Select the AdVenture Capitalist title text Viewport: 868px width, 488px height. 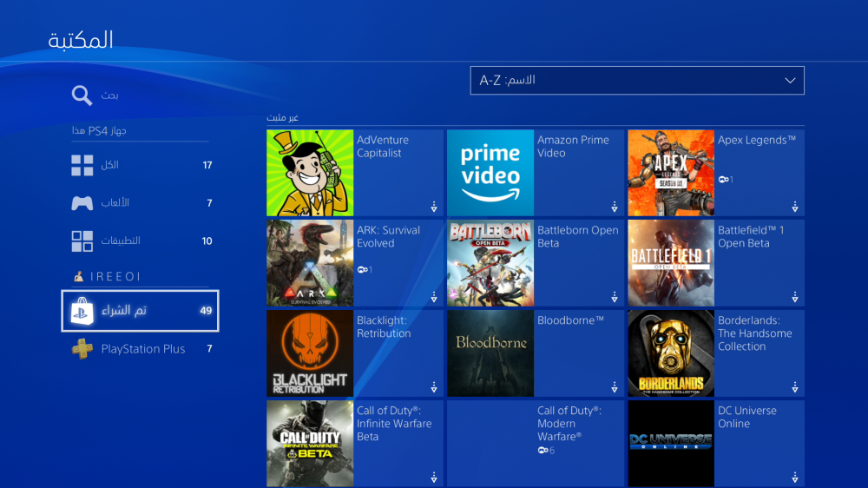click(x=383, y=147)
